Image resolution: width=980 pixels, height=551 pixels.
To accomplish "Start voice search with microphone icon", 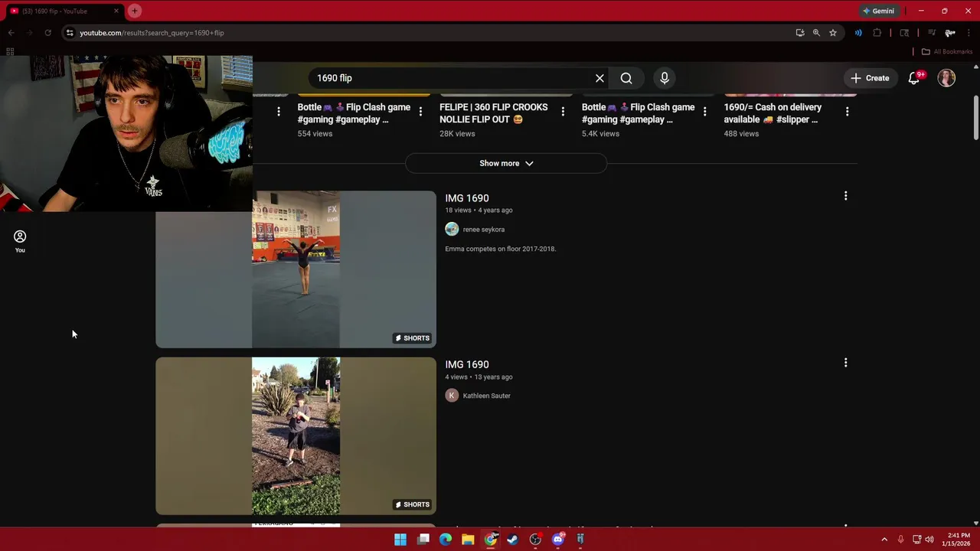I will [665, 78].
